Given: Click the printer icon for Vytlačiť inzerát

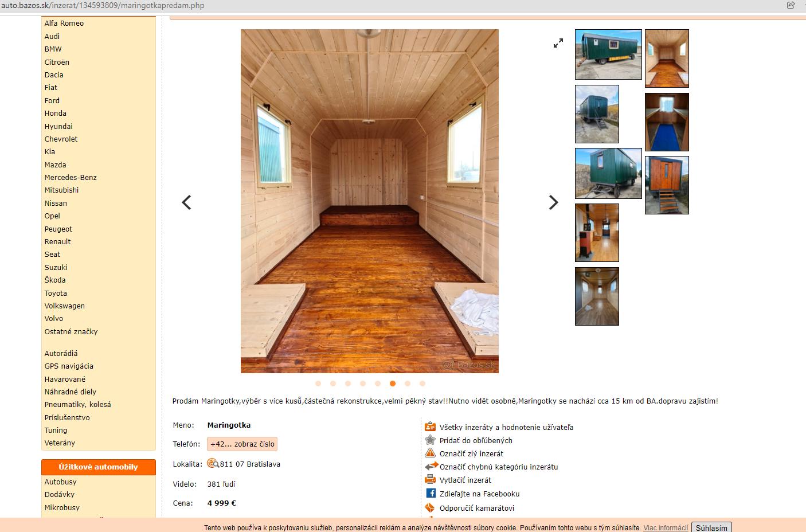Looking at the screenshot, I should point(430,480).
